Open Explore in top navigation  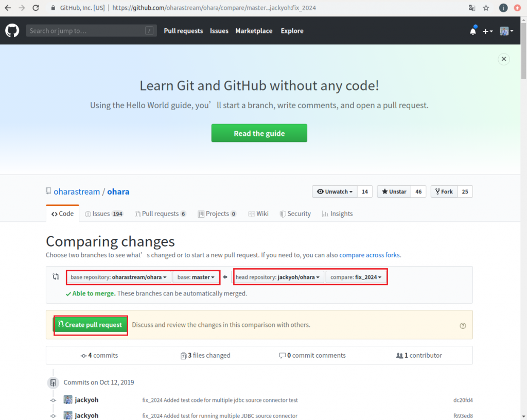(x=292, y=30)
